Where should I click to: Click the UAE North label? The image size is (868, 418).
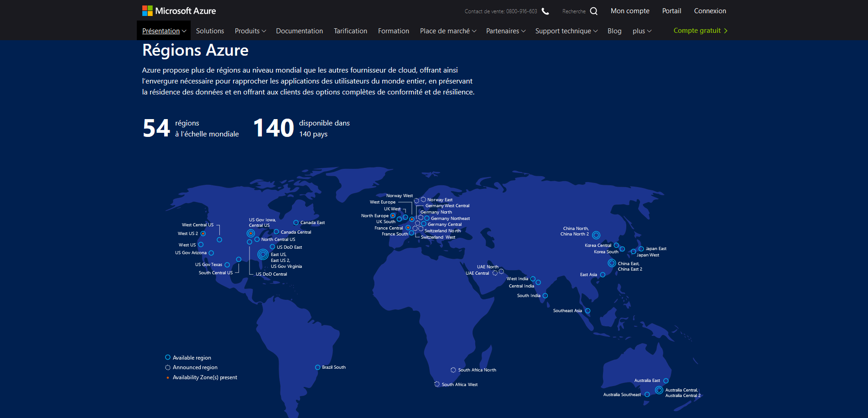pyautogui.click(x=488, y=267)
